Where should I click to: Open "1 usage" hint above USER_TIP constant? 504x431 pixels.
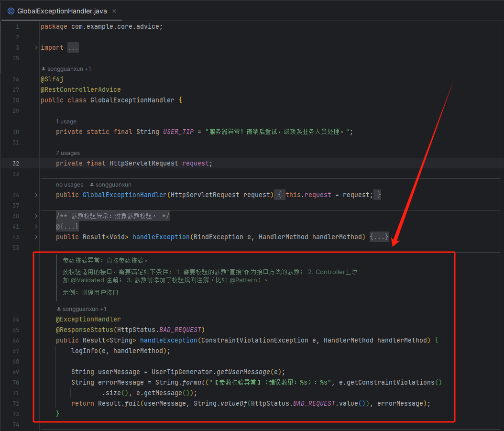click(66, 121)
